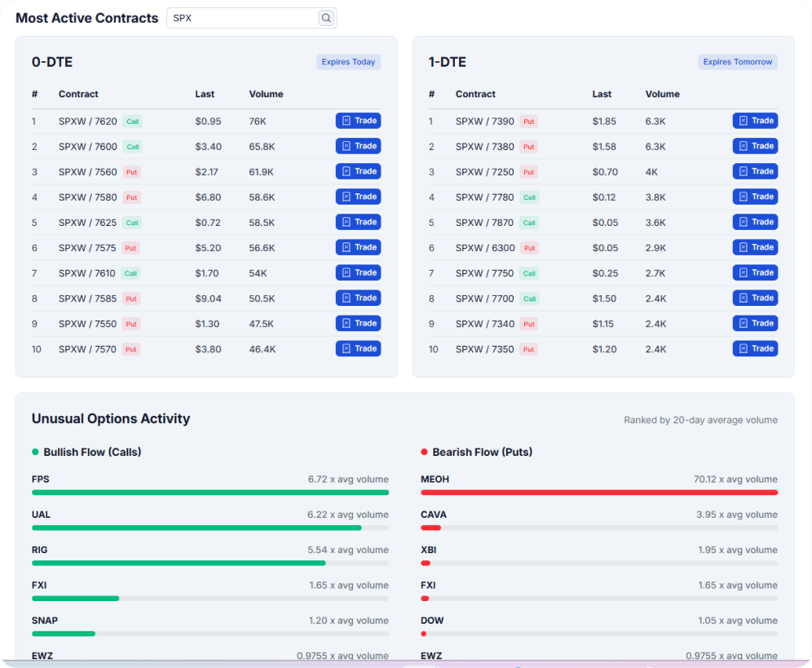Trade the SPXW 7390 Put contract

tap(755, 121)
